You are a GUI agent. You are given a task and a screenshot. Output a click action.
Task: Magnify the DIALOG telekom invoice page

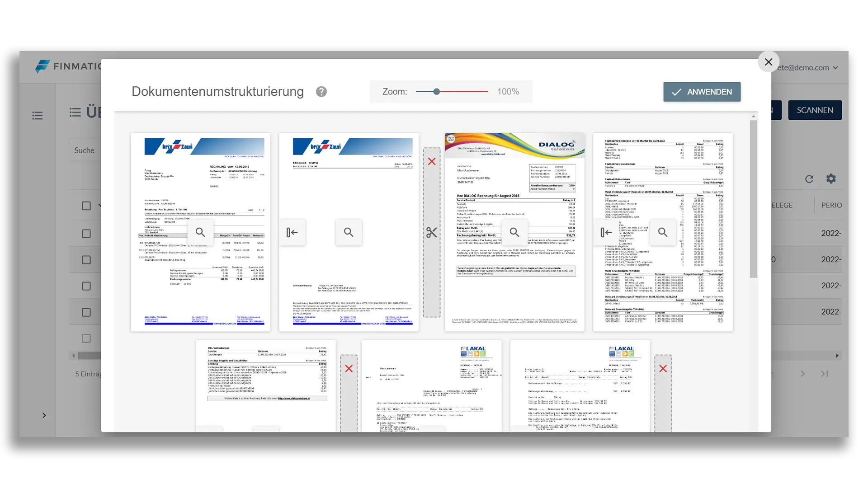(514, 232)
